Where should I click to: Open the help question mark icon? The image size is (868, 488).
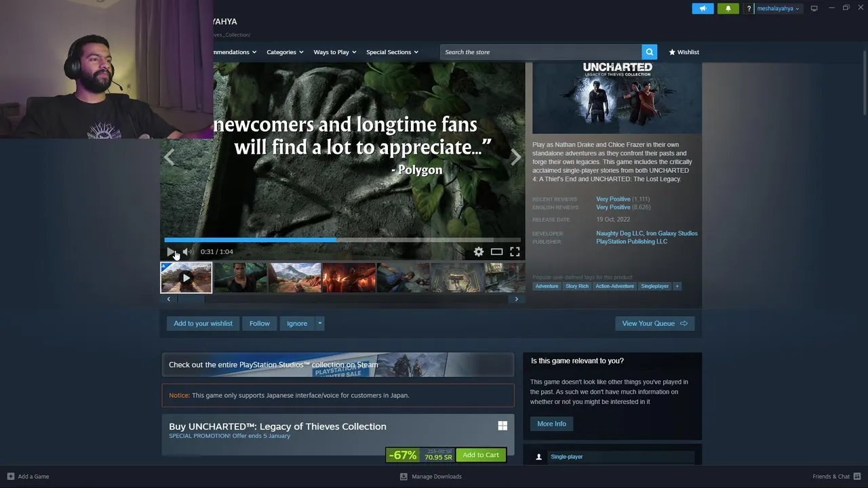(x=749, y=9)
